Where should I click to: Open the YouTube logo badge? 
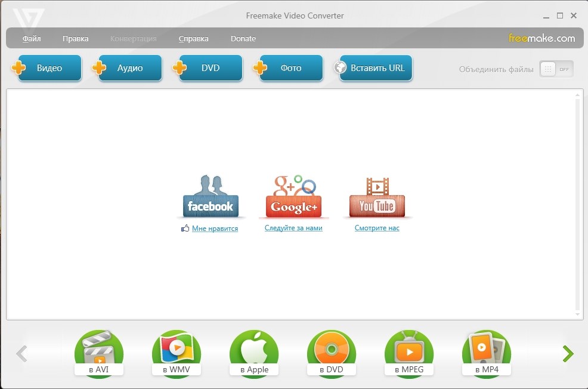click(377, 197)
